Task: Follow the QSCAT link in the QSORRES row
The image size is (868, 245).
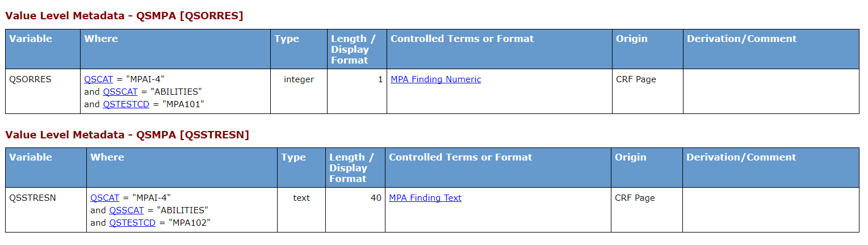Action: 99,79
